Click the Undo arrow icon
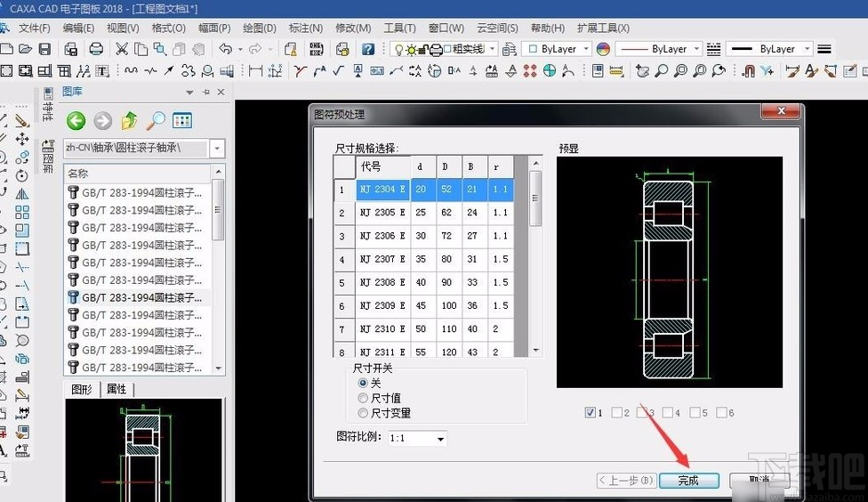 click(225, 49)
